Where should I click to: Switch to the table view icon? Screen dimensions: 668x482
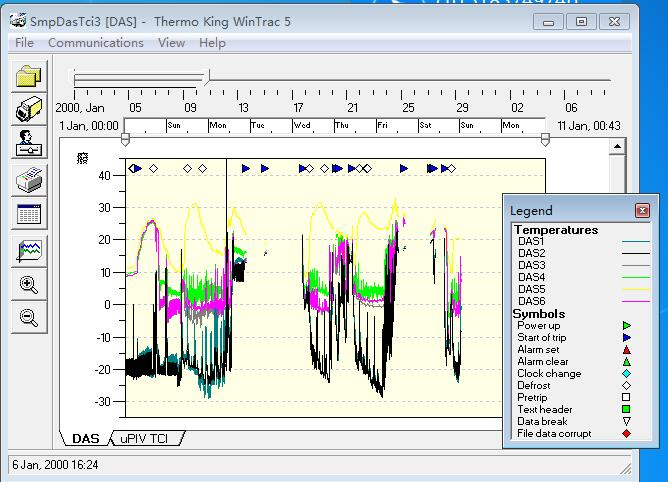[x=29, y=214]
